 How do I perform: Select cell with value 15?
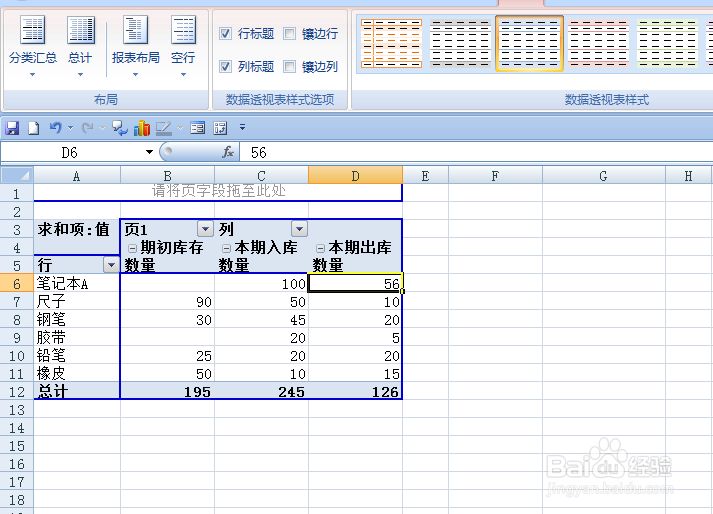tap(355, 373)
